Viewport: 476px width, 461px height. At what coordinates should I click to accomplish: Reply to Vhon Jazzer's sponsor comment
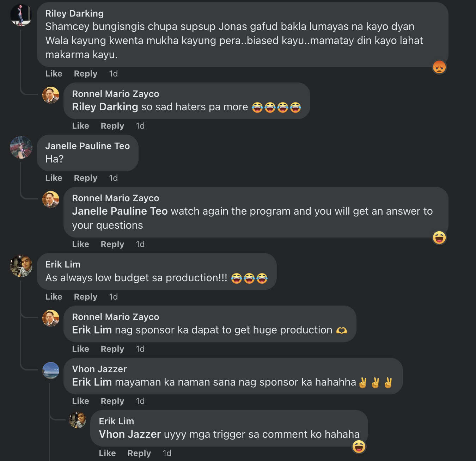112,401
